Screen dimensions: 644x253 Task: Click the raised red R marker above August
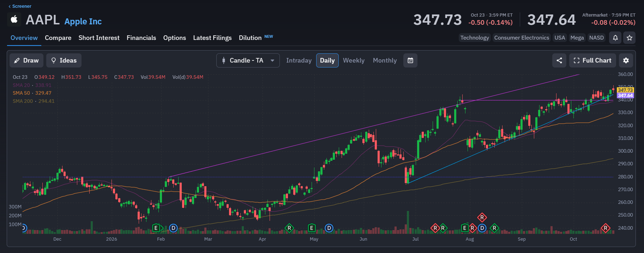482,218
